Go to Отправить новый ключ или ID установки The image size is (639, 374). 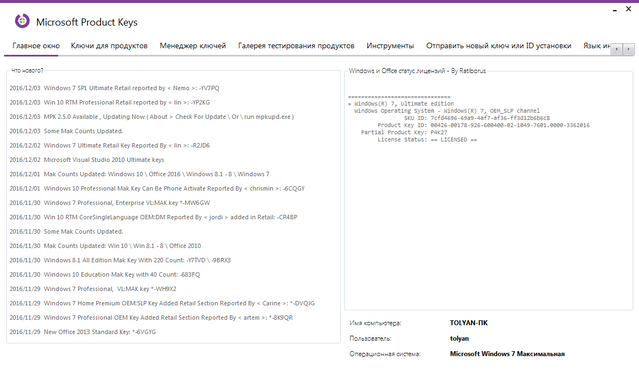(498, 46)
